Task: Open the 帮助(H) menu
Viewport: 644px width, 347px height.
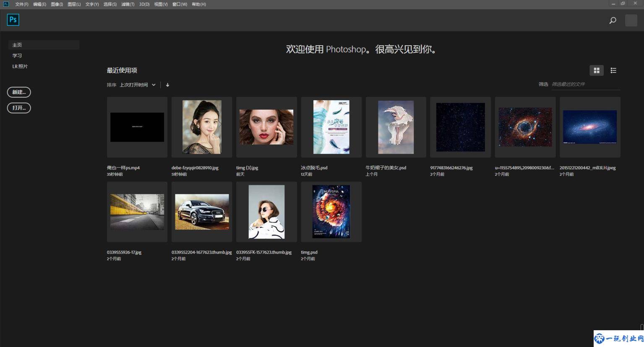Action: [x=198, y=4]
